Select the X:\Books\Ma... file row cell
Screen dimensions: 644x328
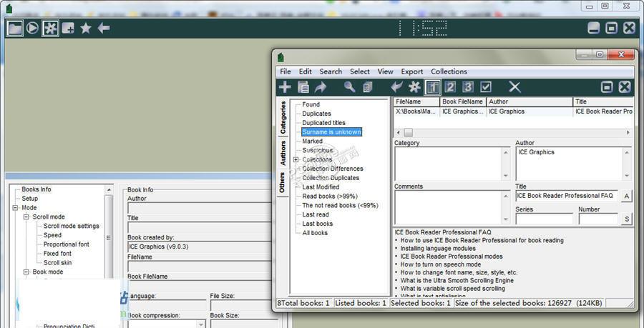(x=416, y=111)
